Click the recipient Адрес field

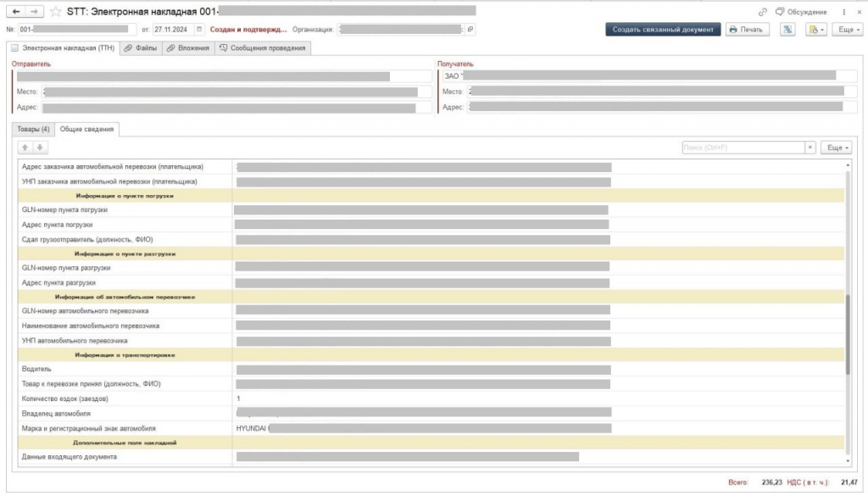pos(661,107)
